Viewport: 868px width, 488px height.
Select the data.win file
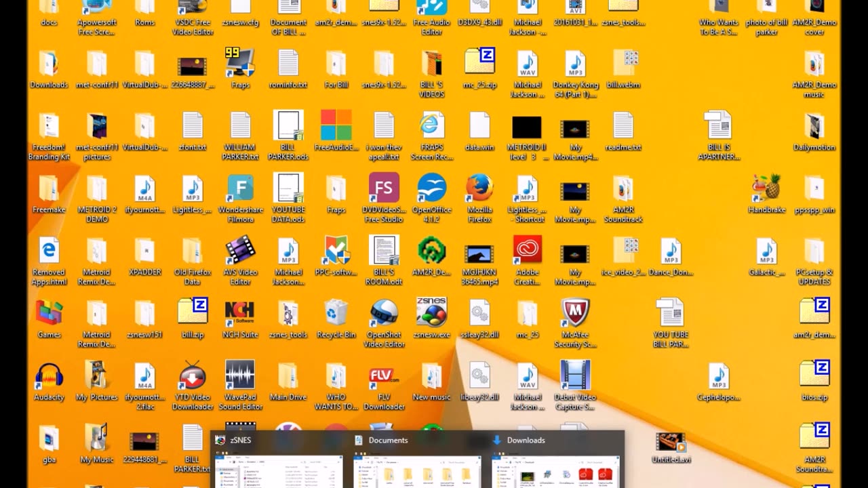[479, 127]
